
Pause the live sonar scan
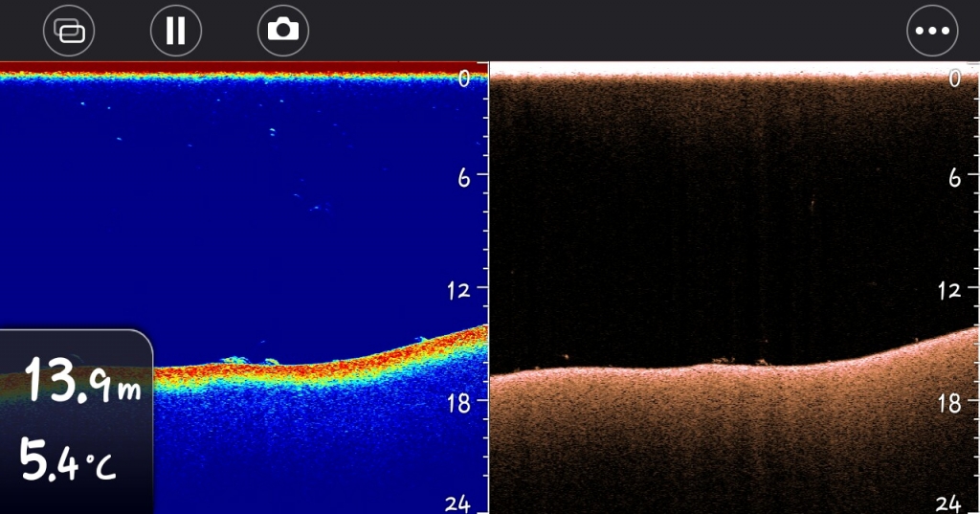click(176, 31)
